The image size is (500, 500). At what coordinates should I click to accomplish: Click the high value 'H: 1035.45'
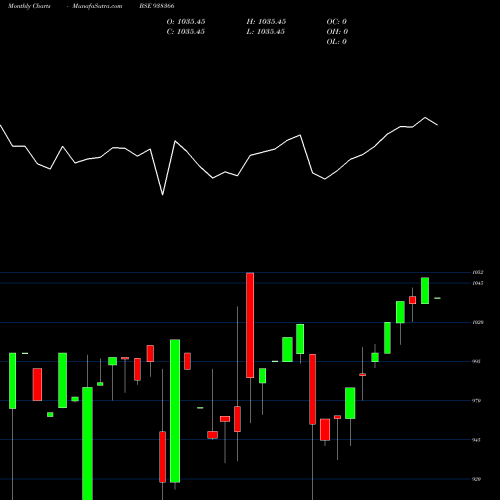click(266, 22)
